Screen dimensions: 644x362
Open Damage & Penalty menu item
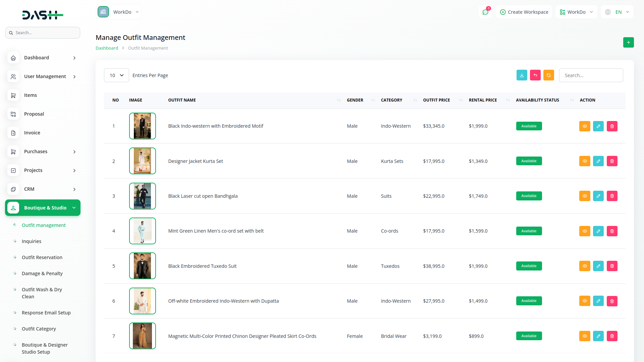[x=42, y=274]
